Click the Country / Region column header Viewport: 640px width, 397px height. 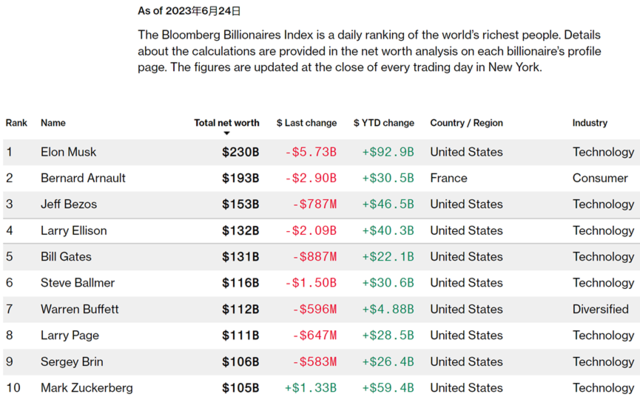pyautogui.click(x=467, y=123)
